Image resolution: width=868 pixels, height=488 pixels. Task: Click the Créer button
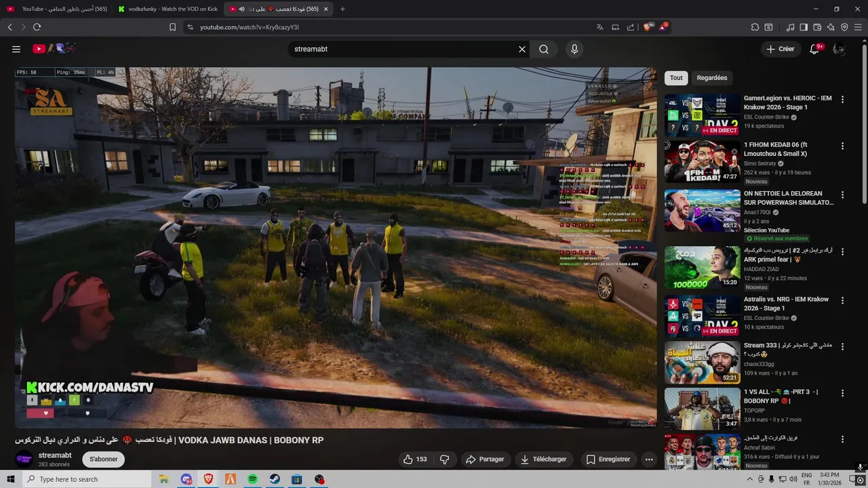[780, 49]
